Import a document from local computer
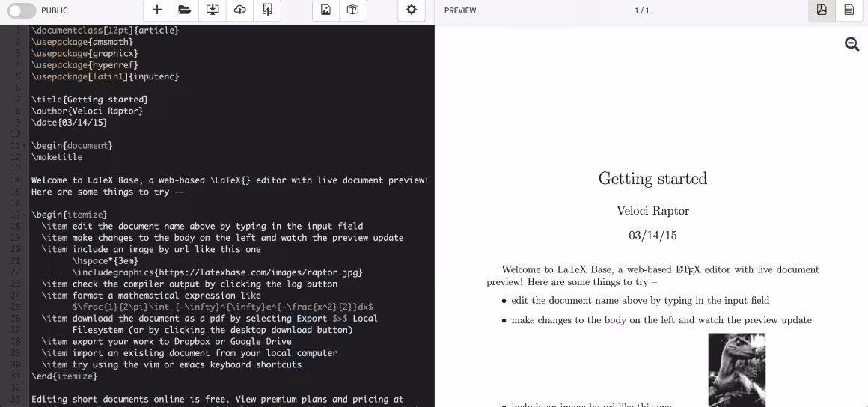Image resolution: width=868 pixels, height=407 pixels. (x=267, y=10)
